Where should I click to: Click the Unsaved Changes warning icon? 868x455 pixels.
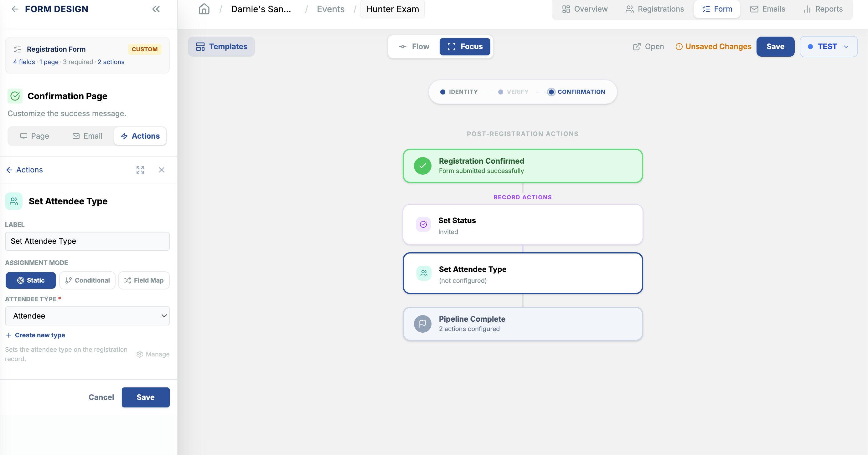click(679, 47)
